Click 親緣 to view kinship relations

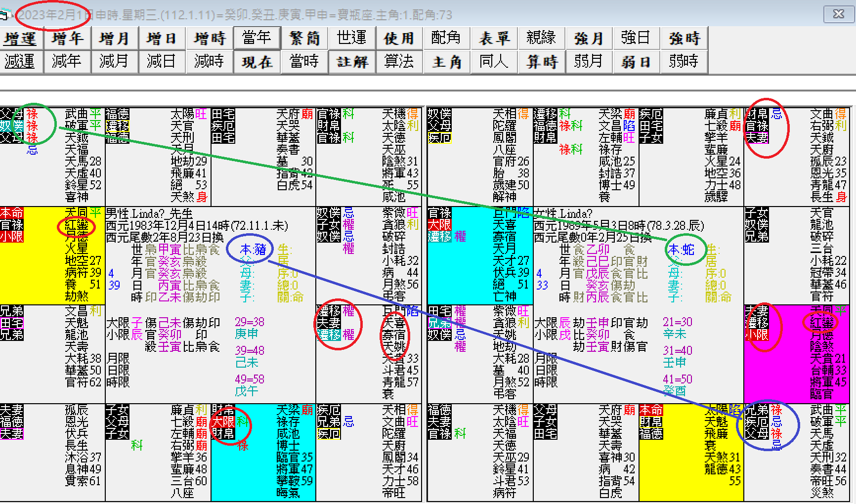(541, 38)
